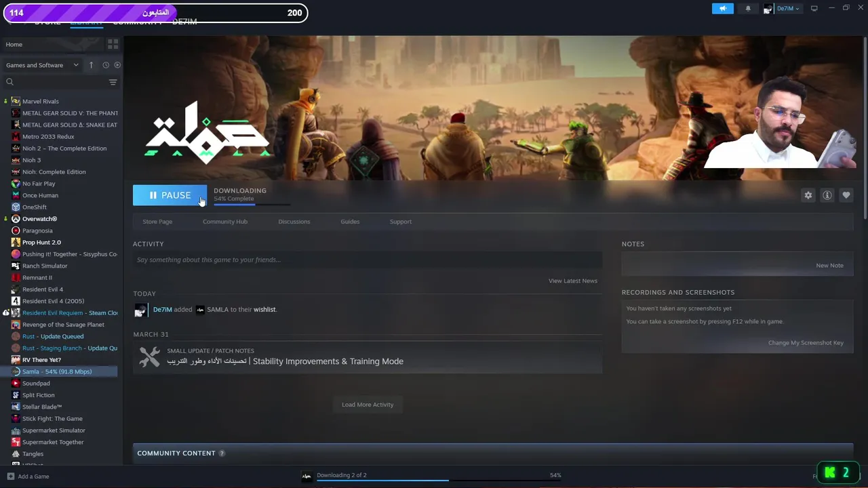Click the Paragnosia game icon
This screenshot has height=488, width=868.
coord(16,230)
